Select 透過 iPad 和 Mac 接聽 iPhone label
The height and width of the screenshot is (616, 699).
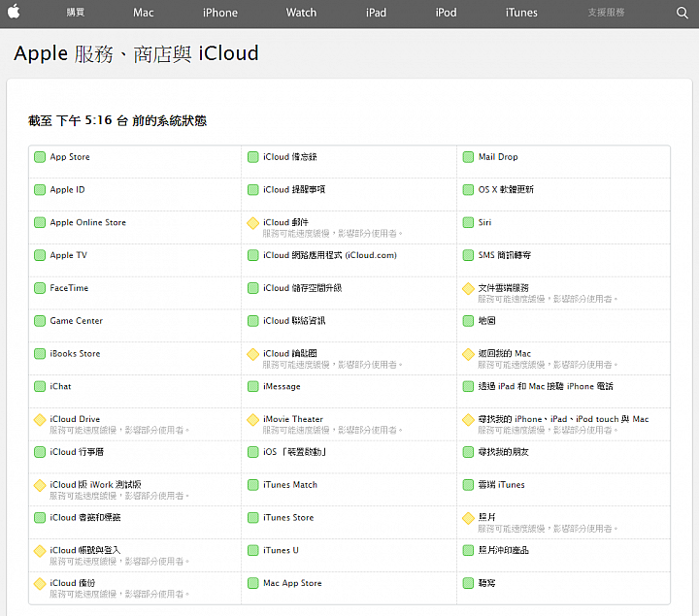click(x=546, y=387)
